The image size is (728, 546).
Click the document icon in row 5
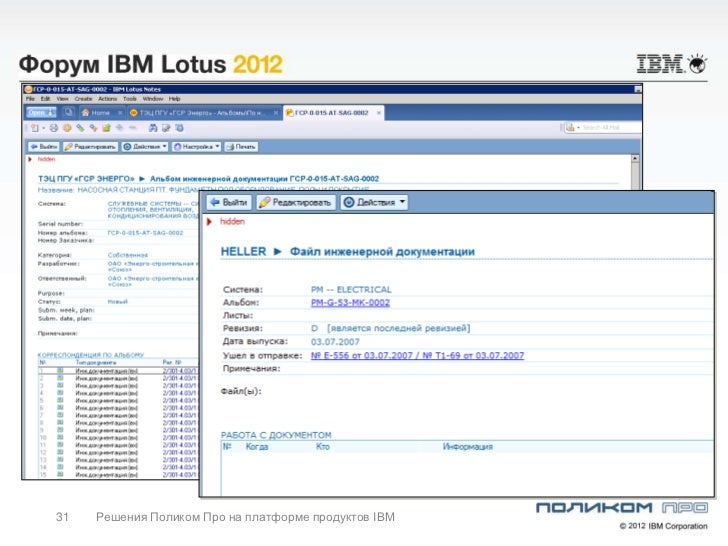point(60,400)
